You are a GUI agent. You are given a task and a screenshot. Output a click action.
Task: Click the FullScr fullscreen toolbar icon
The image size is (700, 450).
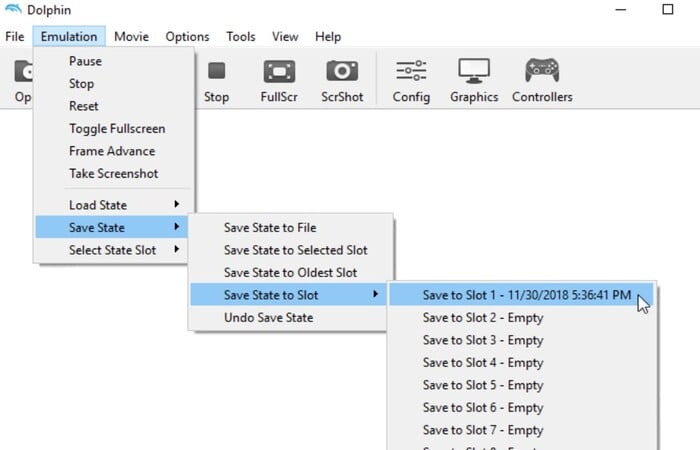point(279,71)
